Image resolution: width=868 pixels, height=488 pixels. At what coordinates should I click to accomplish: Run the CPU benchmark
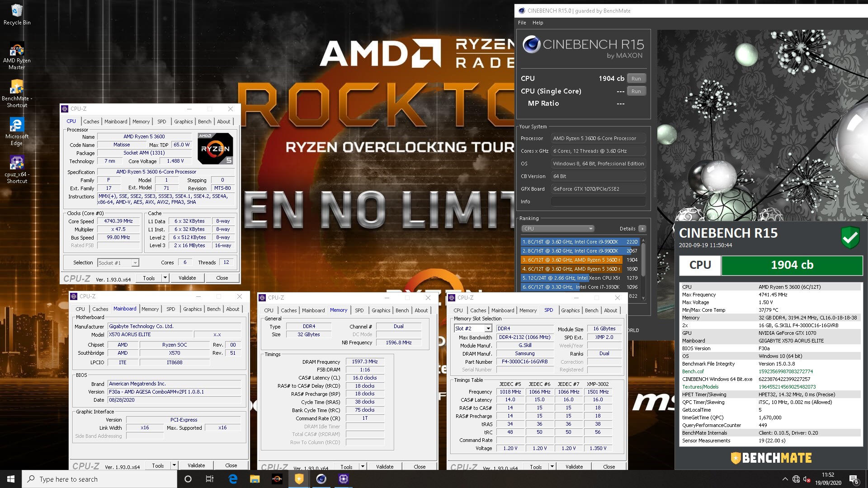pyautogui.click(x=636, y=79)
